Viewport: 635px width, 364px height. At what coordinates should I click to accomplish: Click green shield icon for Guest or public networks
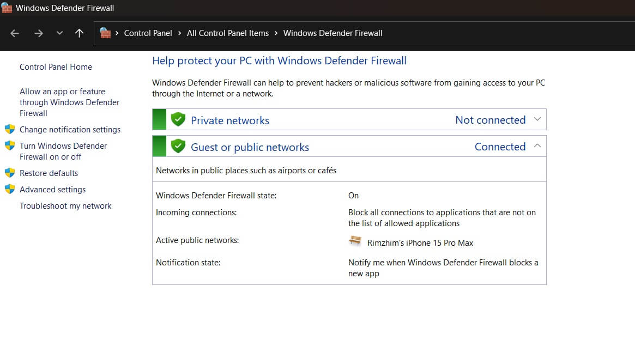tap(178, 146)
